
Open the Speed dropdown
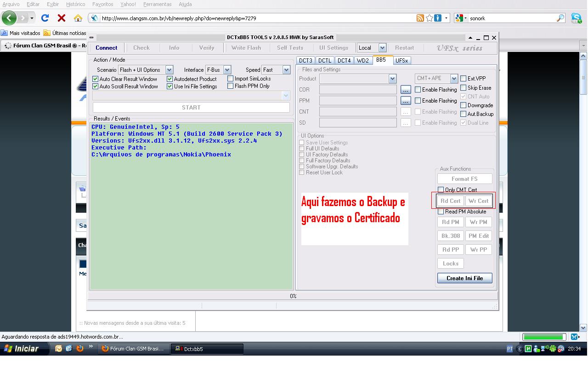[286, 70]
